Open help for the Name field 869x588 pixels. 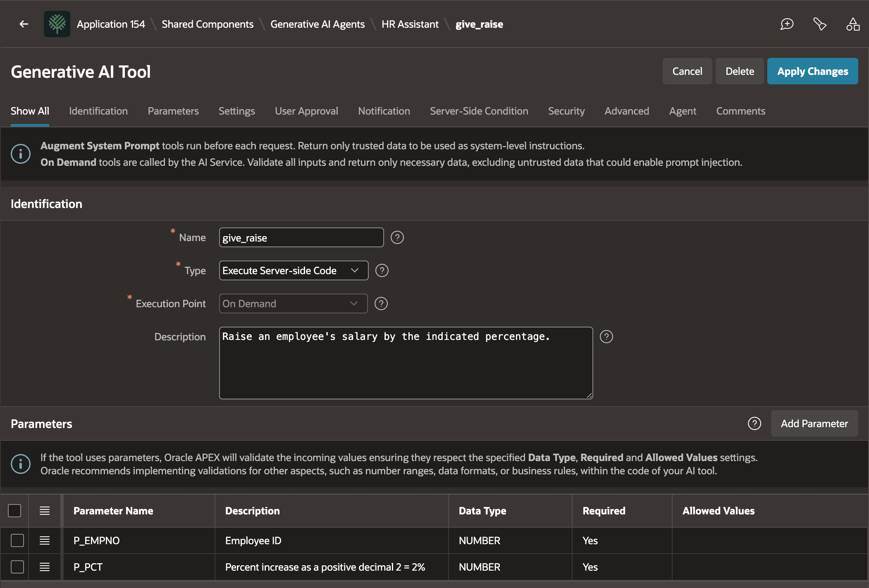(397, 237)
